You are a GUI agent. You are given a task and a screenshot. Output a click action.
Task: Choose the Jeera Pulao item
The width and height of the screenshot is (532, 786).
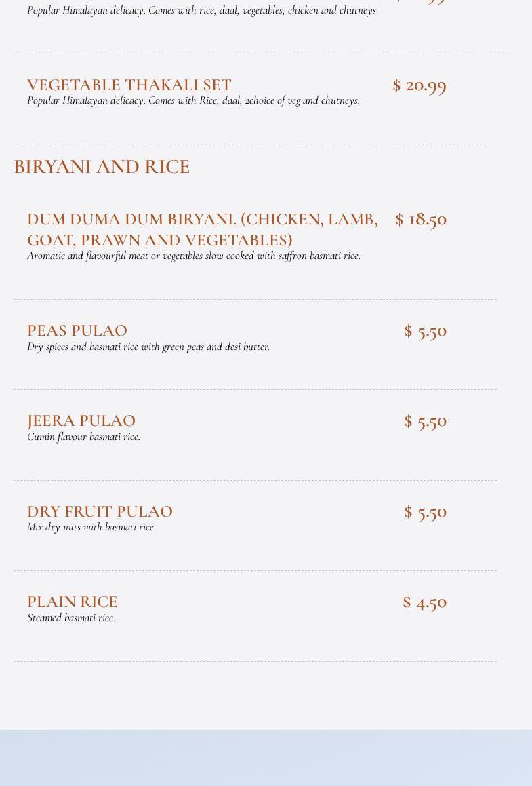(81, 420)
